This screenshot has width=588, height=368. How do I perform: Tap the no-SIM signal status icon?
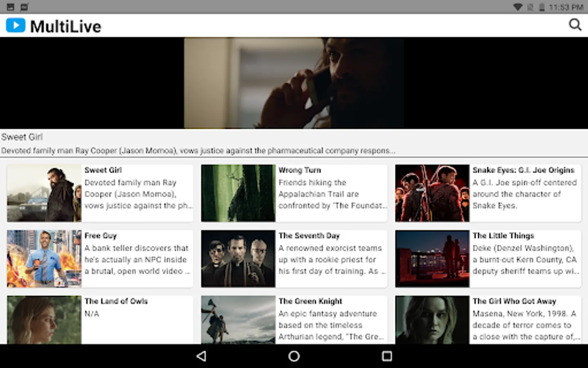[530, 7]
